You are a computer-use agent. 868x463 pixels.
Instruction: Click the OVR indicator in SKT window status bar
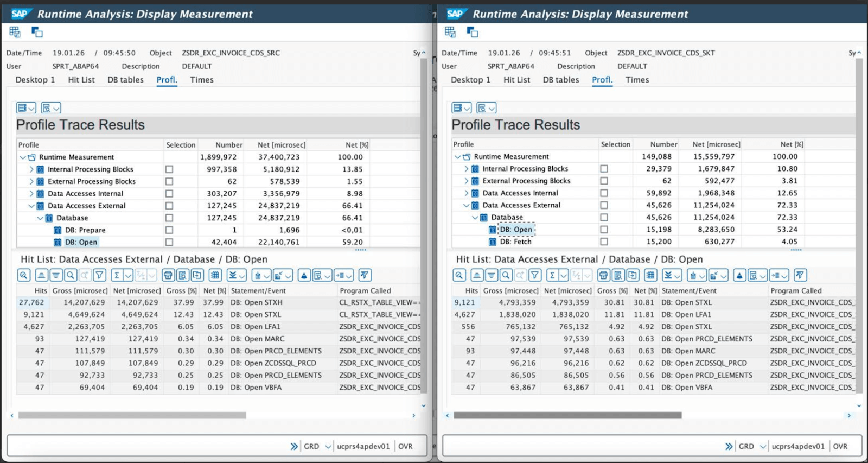(x=840, y=446)
